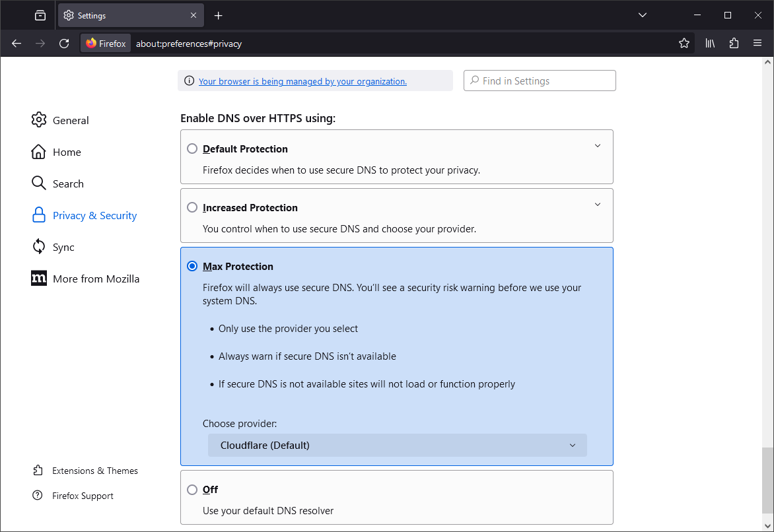
Task: Go back with the back arrow
Action: point(17,44)
